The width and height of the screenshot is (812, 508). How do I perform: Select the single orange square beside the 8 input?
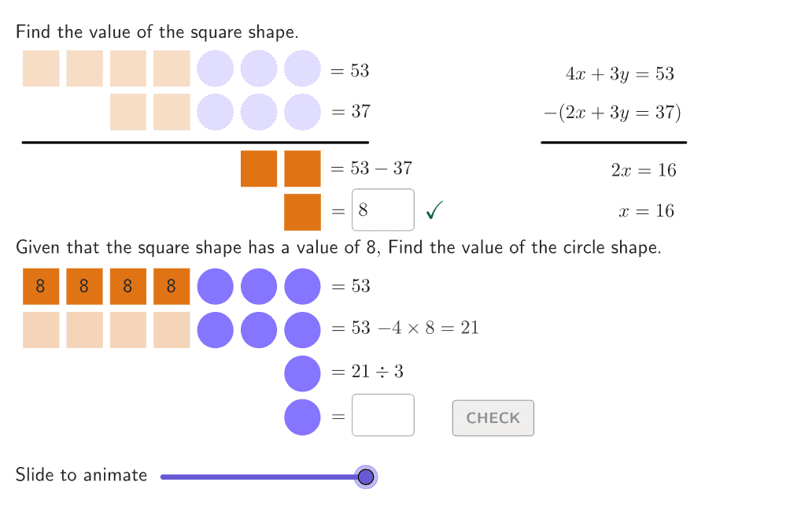302,212
